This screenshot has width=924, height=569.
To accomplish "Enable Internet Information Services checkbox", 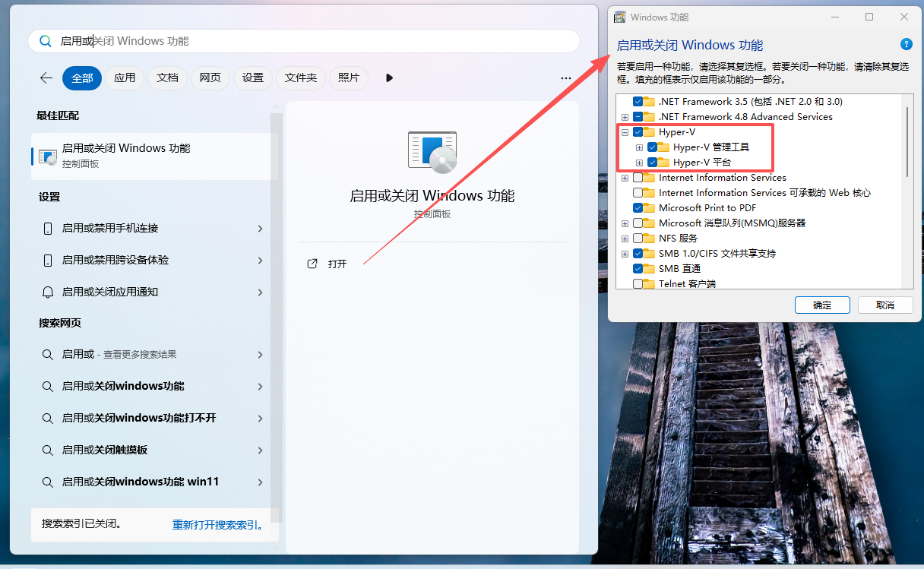I will click(638, 177).
